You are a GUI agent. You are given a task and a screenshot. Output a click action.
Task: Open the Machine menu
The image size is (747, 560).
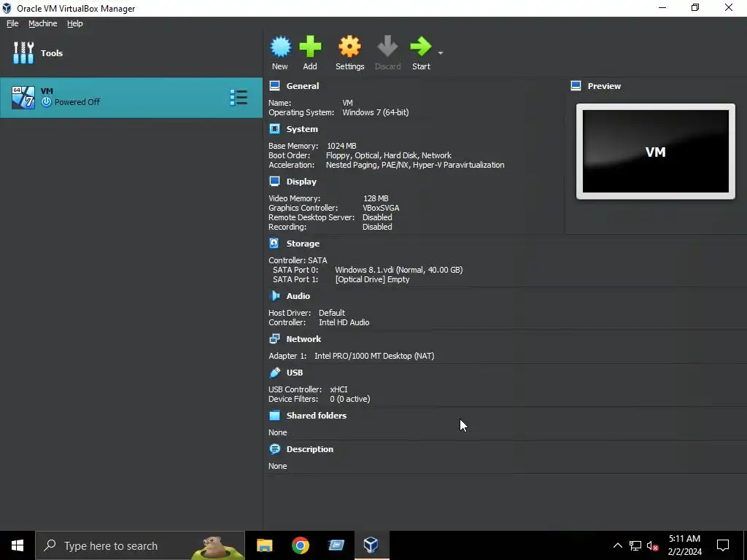43,23
